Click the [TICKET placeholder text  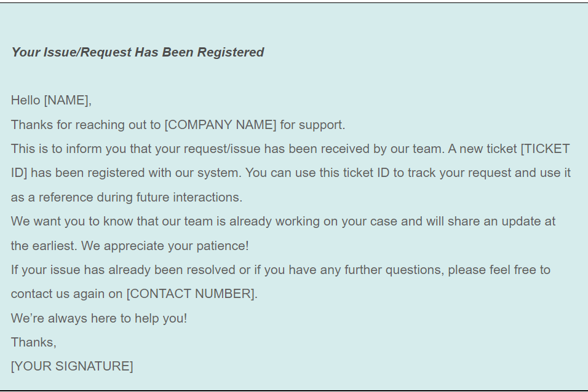point(546,149)
